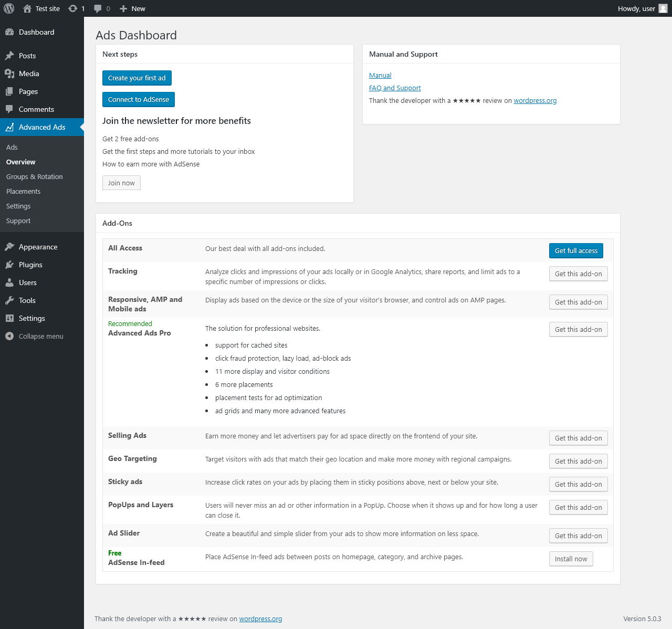
Task: Click Create your first ad button
Action: pyautogui.click(x=137, y=78)
